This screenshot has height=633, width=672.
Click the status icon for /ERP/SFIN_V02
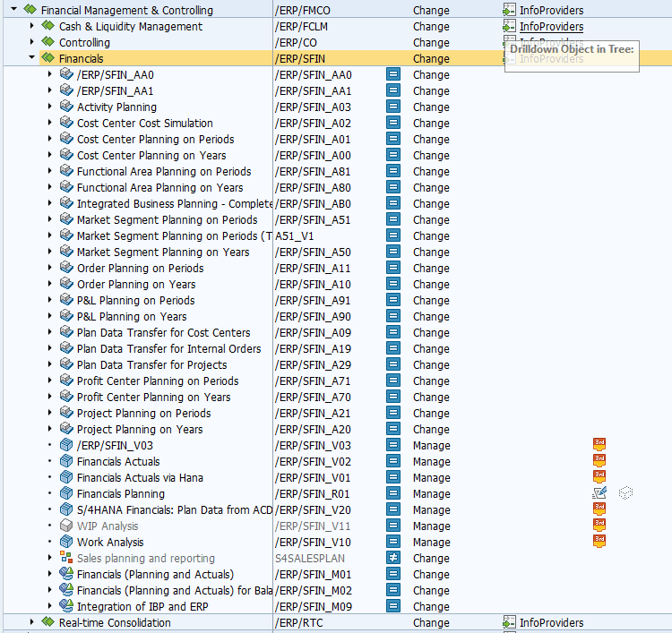tap(393, 461)
